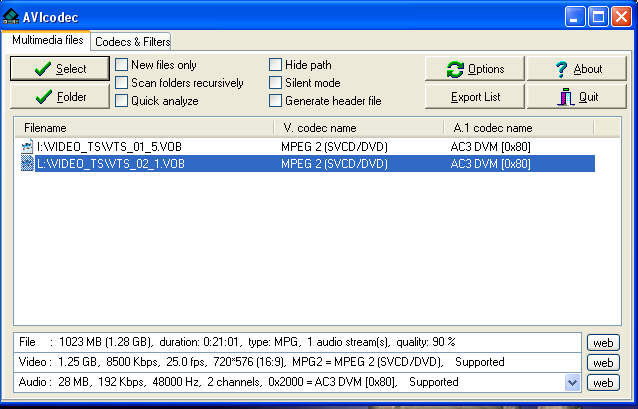Open the About dialog button
The width and height of the screenshot is (638, 409).
tap(577, 69)
